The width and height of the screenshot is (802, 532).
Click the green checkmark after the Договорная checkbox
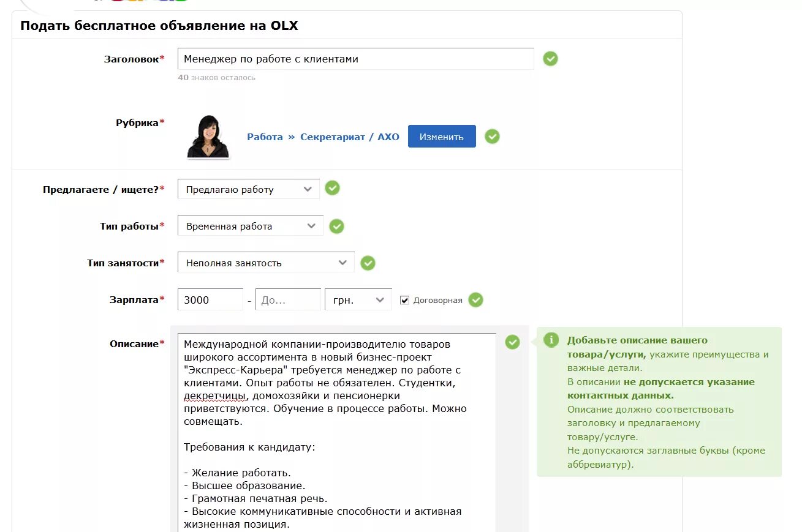tap(475, 300)
